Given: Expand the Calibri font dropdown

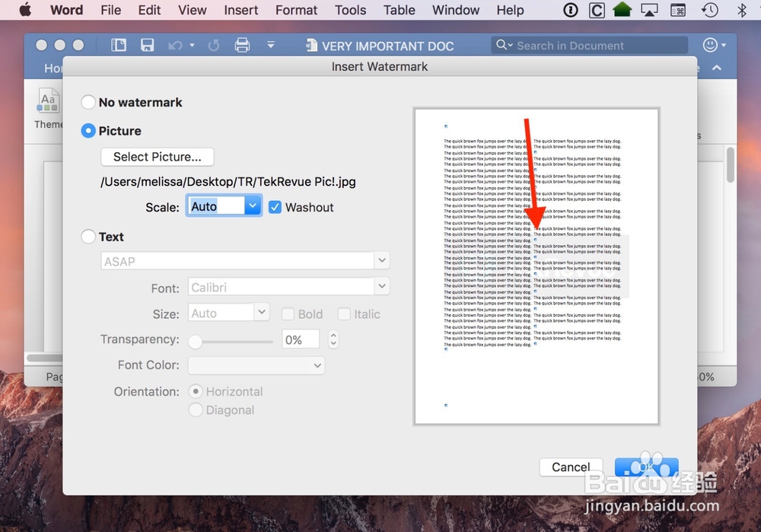Looking at the screenshot, I should pyautogui.click(x=382, y=286).
